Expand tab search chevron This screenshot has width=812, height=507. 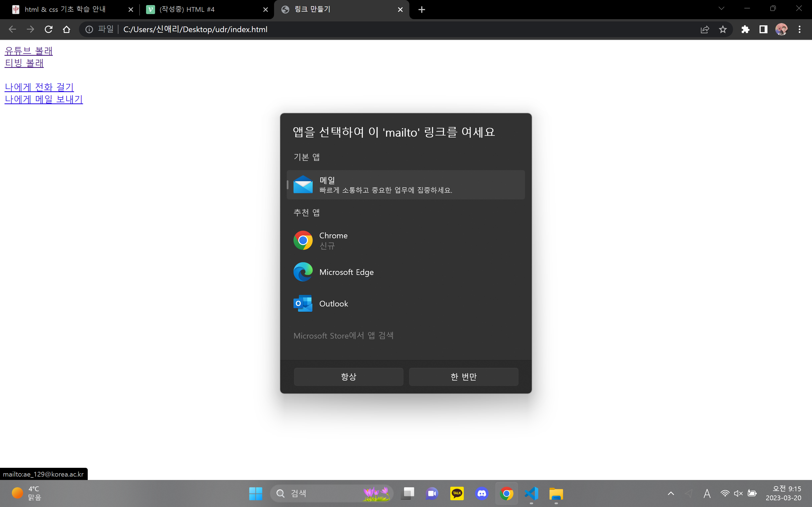click(x=721, y=9)
